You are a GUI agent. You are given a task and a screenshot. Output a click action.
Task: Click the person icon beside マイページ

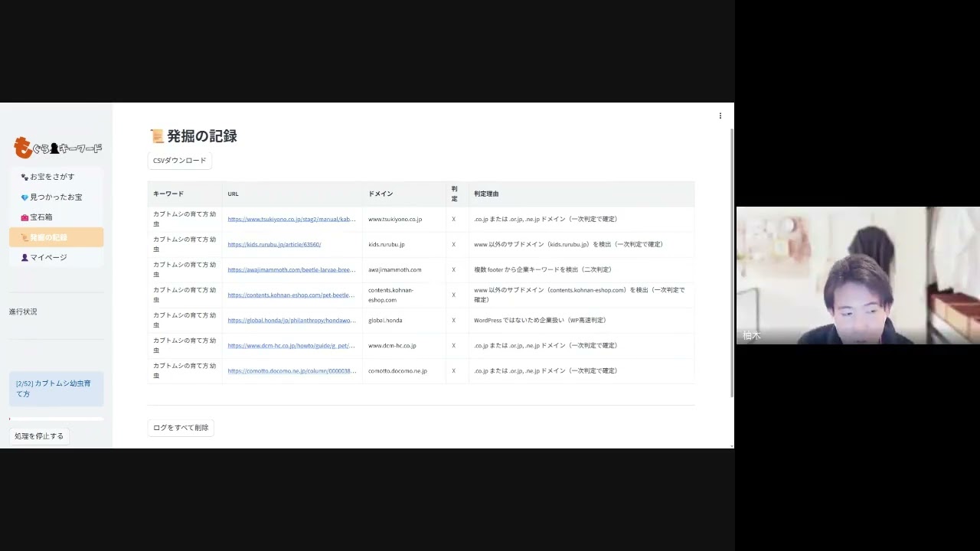(x=24, y=258)
